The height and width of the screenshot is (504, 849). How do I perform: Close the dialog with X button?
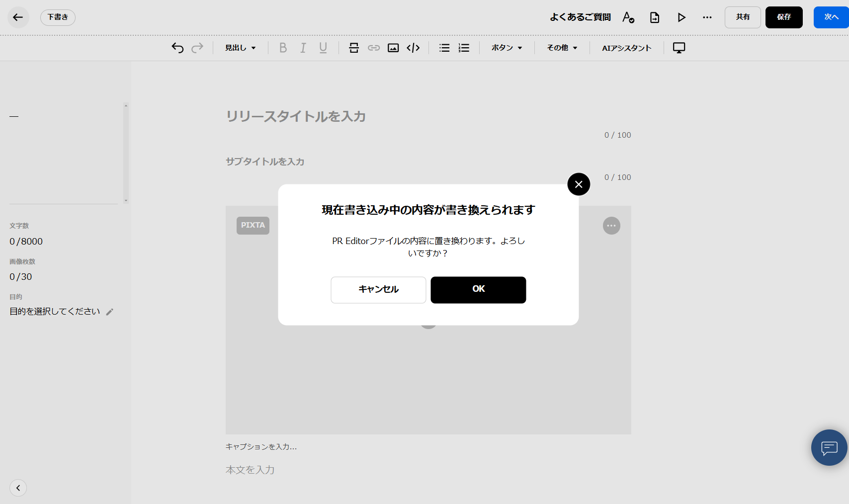[x=579, y=184]
